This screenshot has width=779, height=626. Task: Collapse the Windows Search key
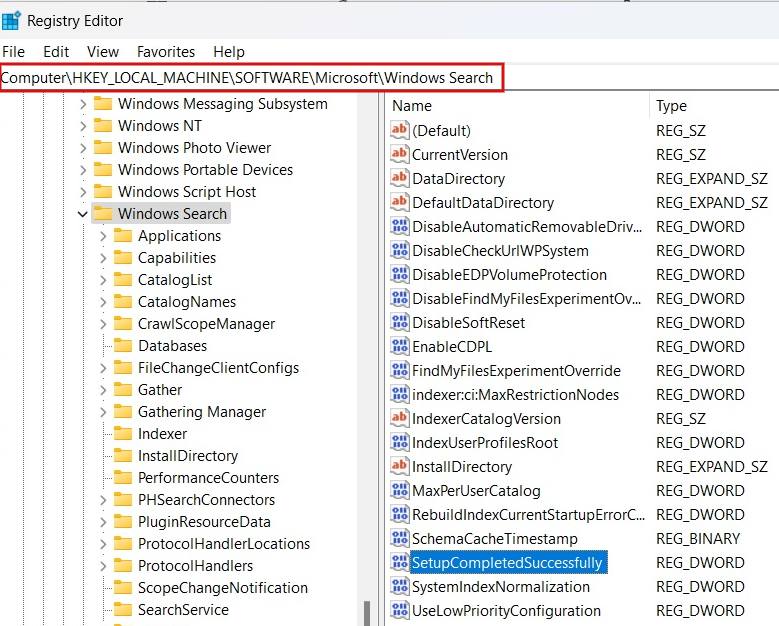point(82,214)
